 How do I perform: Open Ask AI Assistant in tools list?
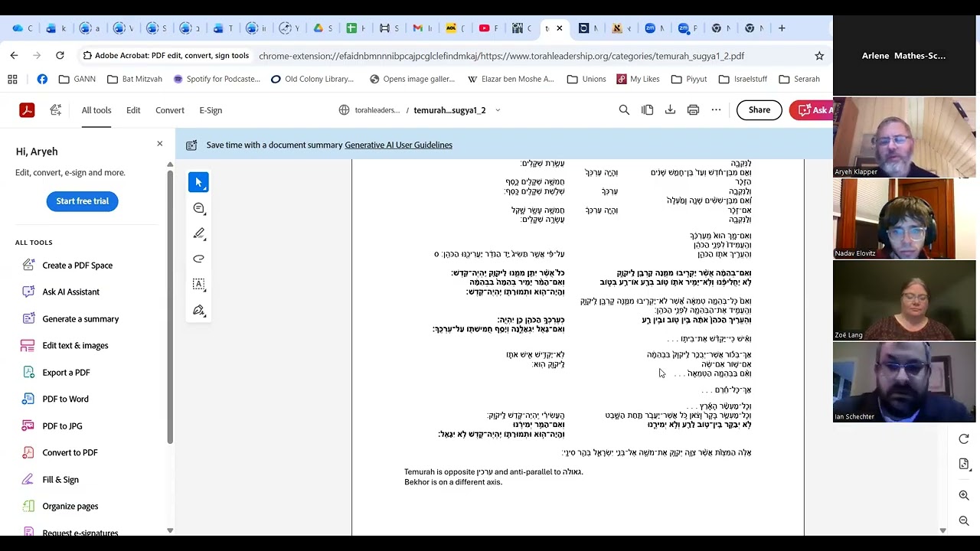(70, 292)
